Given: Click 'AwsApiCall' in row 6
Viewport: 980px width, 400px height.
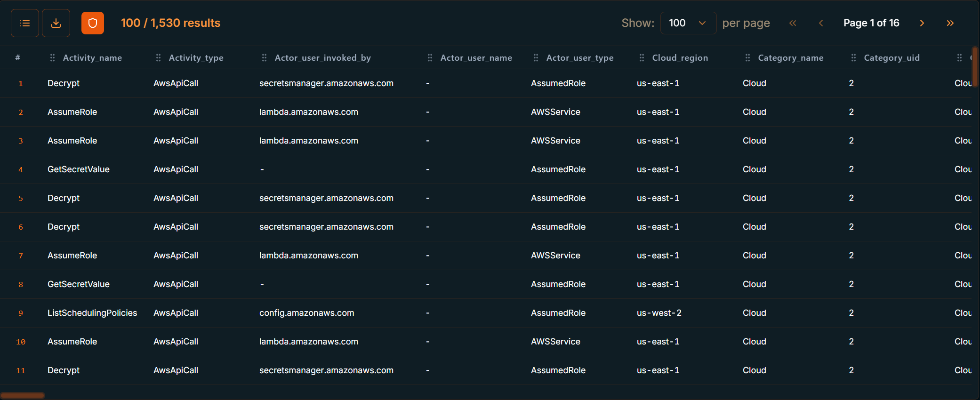Looking at the screenshot, I should click(x=176, y=227).
